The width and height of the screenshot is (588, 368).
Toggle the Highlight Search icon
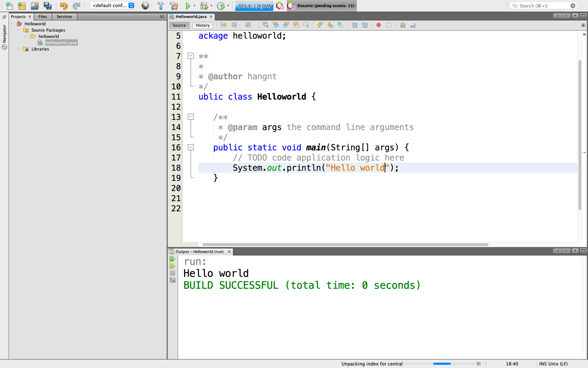296,25
